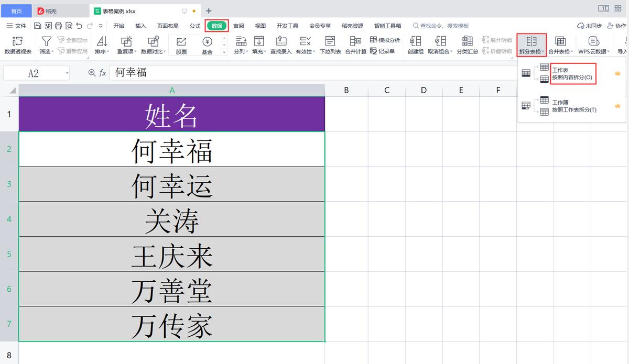
Task: Open the 筛选 filter dropdown
Action: 46,45
